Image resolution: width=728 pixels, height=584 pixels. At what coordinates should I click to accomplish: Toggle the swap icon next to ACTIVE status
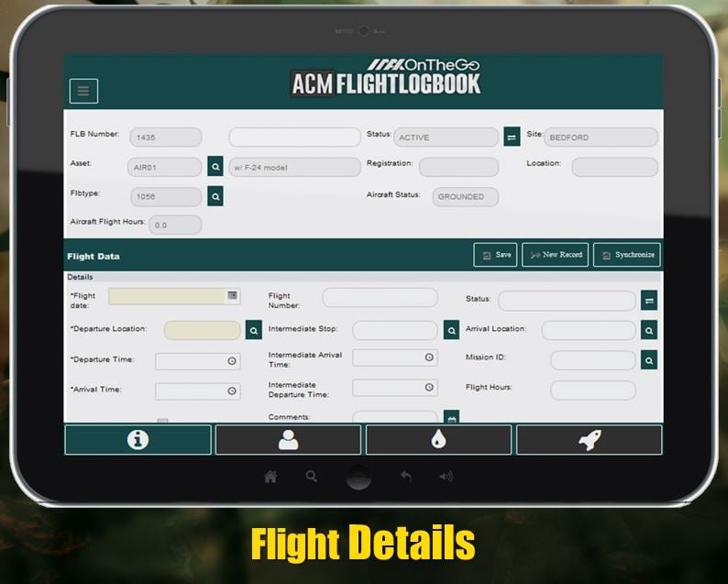[x=512, y=138]
